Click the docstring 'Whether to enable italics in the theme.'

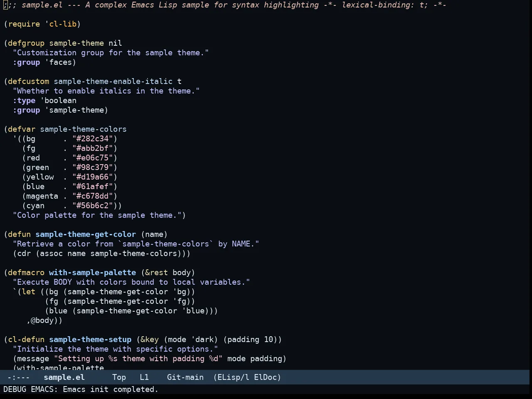click(106, 91)
